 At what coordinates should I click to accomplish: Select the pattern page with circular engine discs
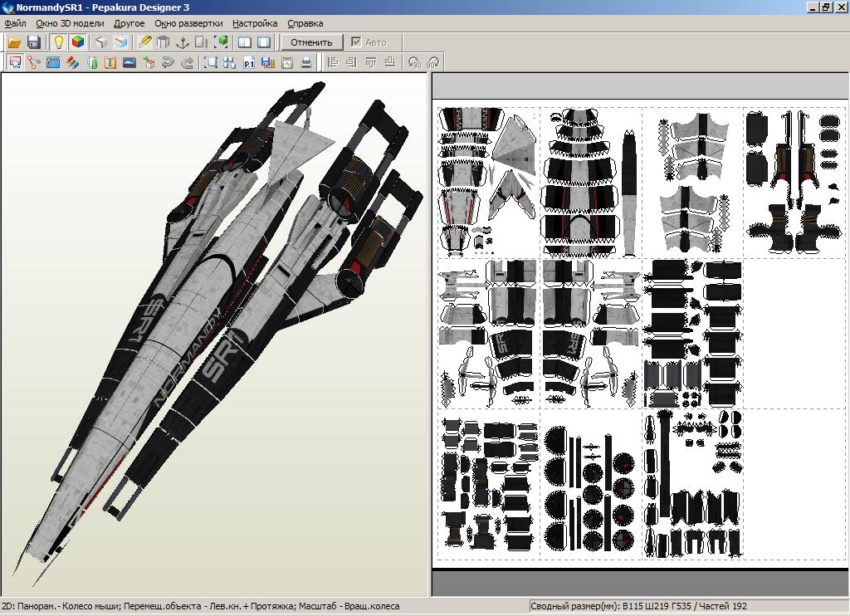tap(590, 484)
